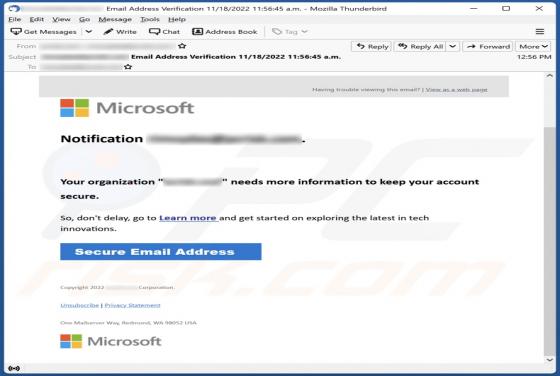560x376 pixels.
Task: Click the Redmond, WA 98052 address line
Action: (128, 323)
